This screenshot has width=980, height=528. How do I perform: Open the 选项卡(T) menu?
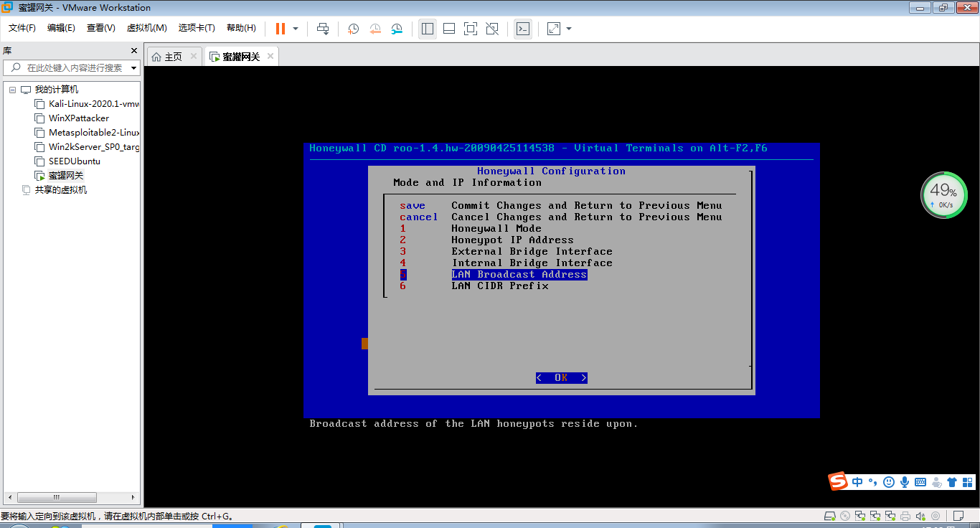[x=197, y=28]
